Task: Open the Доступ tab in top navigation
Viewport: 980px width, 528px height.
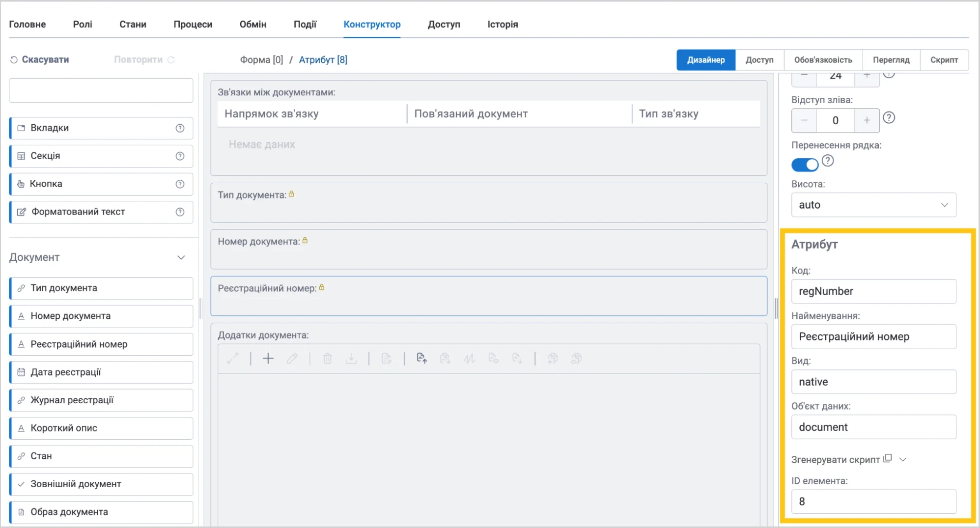Action: (x=444, y=24)
